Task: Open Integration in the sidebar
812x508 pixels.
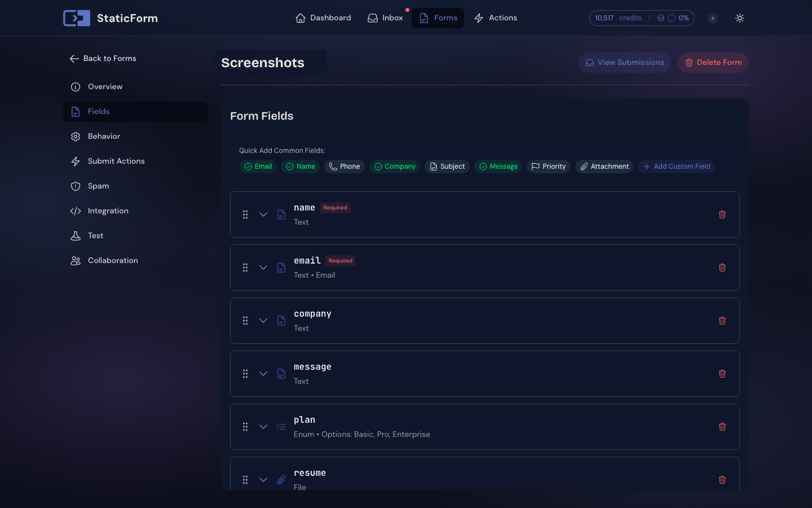Action: (135, 211)
